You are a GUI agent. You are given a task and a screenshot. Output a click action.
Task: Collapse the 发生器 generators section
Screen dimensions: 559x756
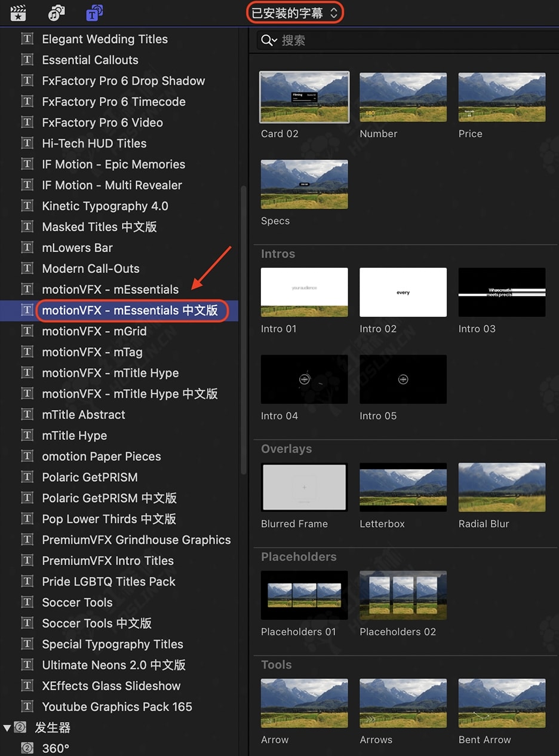click(7, 728)
